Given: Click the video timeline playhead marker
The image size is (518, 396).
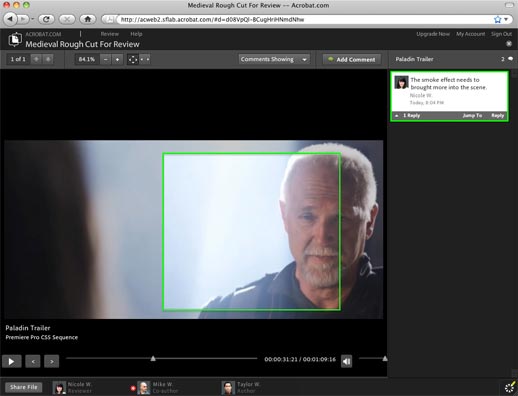Looking at the screenshot, I should point(153,358).
